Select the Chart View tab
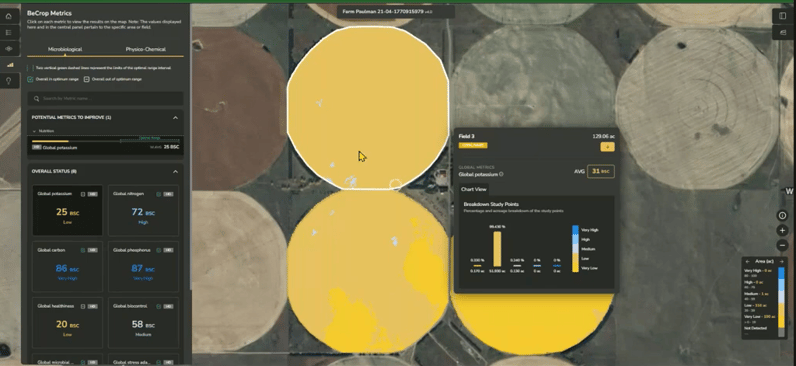This screenshot has width=796, height=366. [474, 189]
